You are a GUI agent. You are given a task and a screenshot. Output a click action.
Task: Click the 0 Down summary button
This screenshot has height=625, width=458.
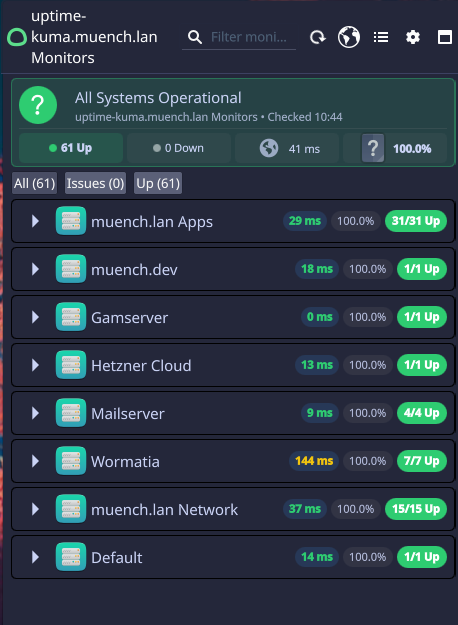click(x=179, y=148)
